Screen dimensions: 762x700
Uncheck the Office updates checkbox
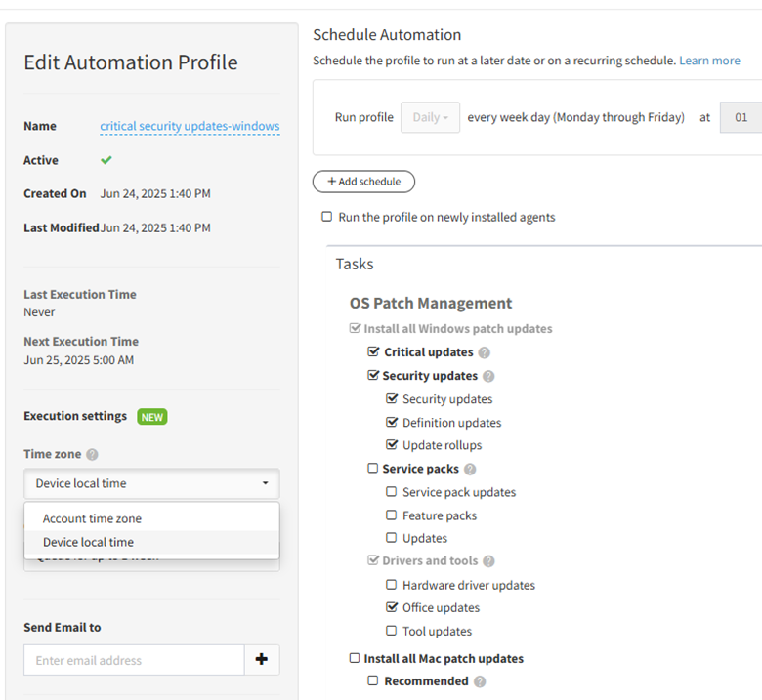[392, 606]
